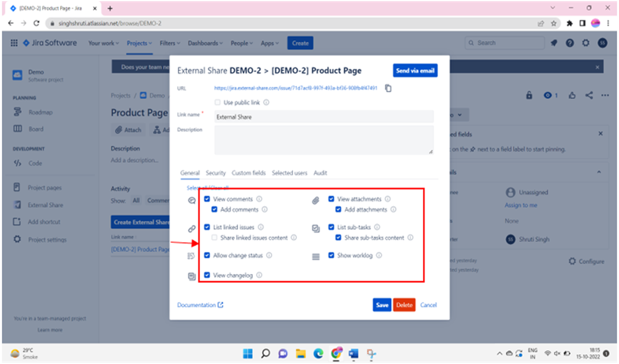
Task: Click into the Description text area
Action: [324, 140]
